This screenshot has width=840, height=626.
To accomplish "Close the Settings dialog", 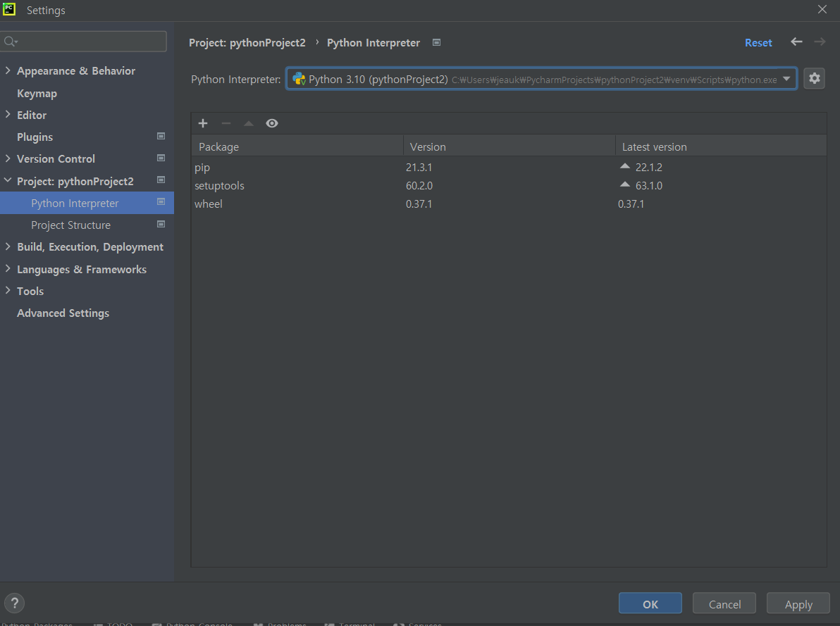I will click(822, 10).
